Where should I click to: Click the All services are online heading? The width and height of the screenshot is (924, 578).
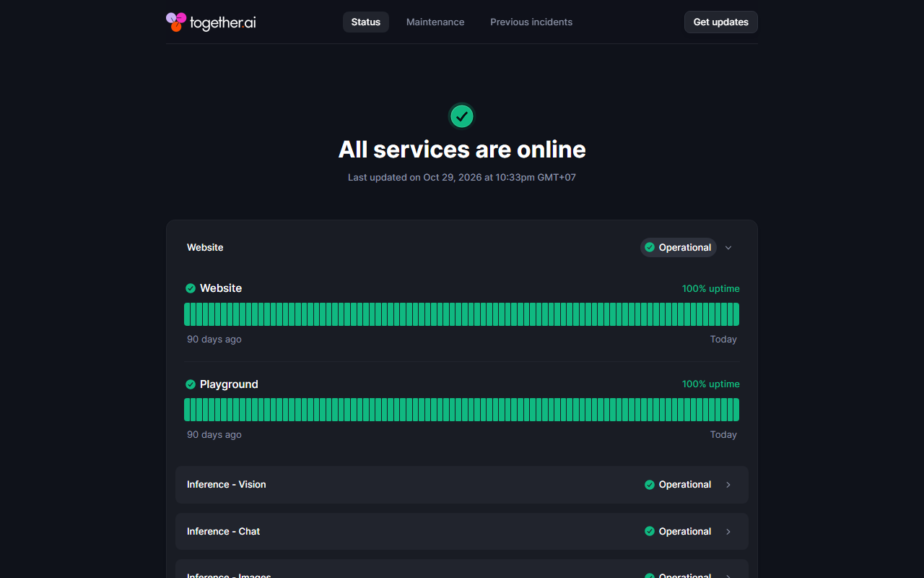pyautogui.click(x=462, y=150)
